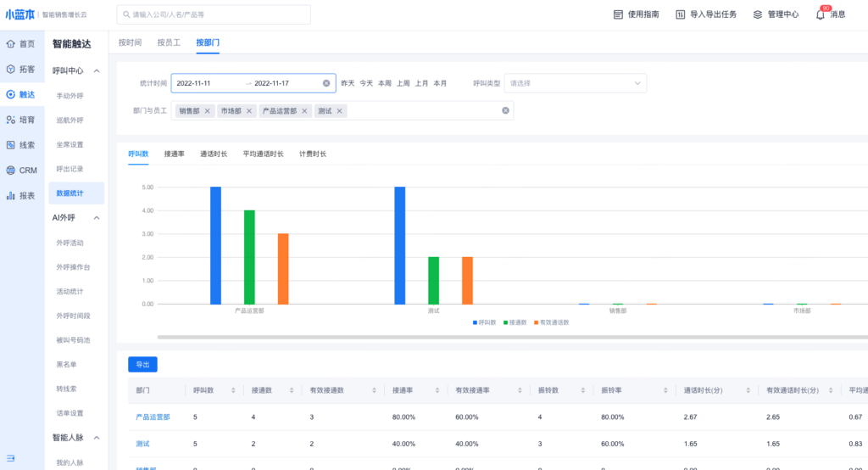Collapse the 呼叫中心 menu section

pos(97,70)
